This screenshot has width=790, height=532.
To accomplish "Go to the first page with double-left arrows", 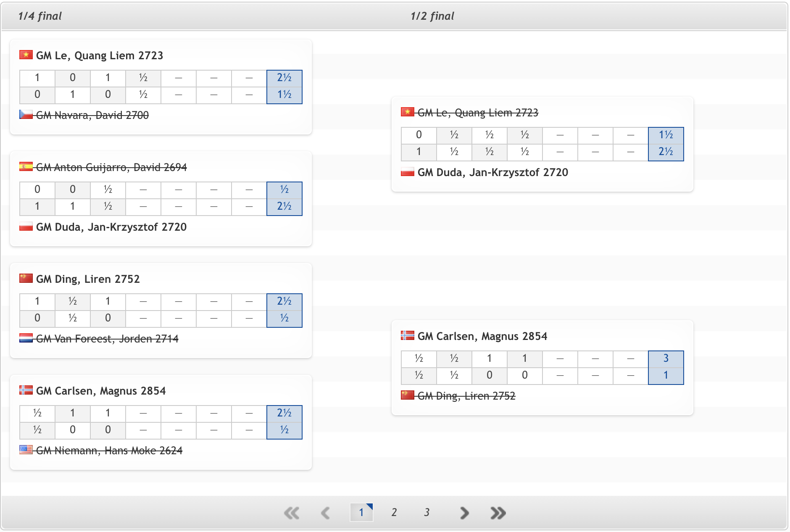I will pyautogui.click(x=292, y=513).
